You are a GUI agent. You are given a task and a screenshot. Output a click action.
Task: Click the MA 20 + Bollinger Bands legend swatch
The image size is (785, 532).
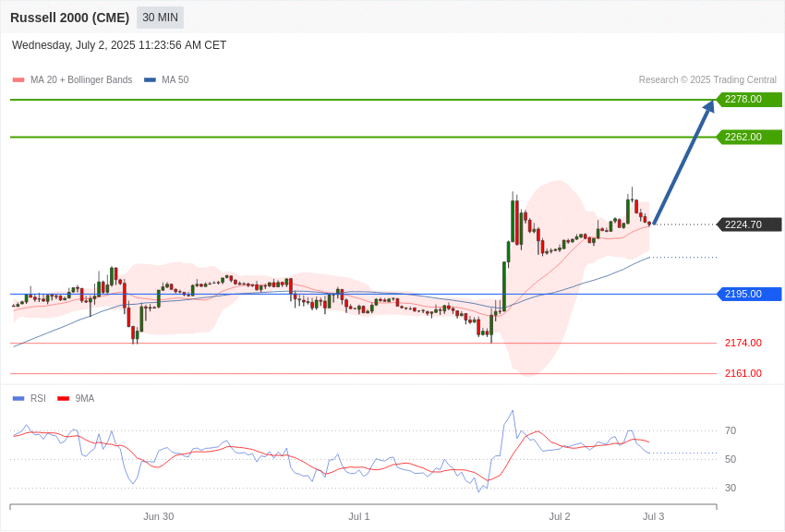18,80
